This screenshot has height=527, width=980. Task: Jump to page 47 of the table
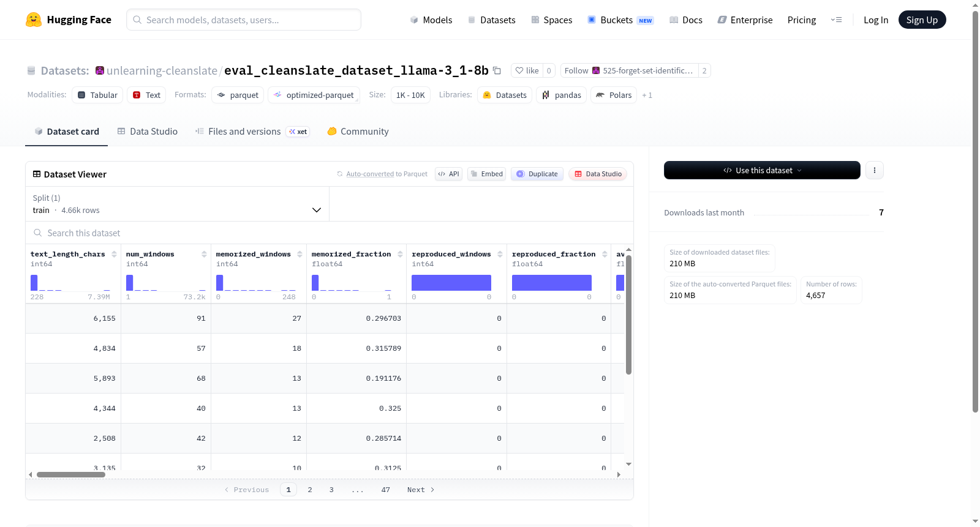(x=385, y=490)
